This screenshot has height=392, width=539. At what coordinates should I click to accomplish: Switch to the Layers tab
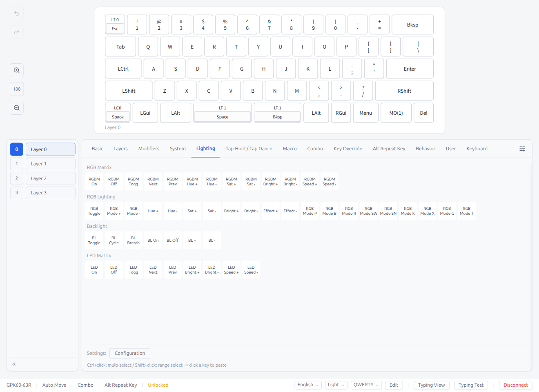[x=120, y=149]
